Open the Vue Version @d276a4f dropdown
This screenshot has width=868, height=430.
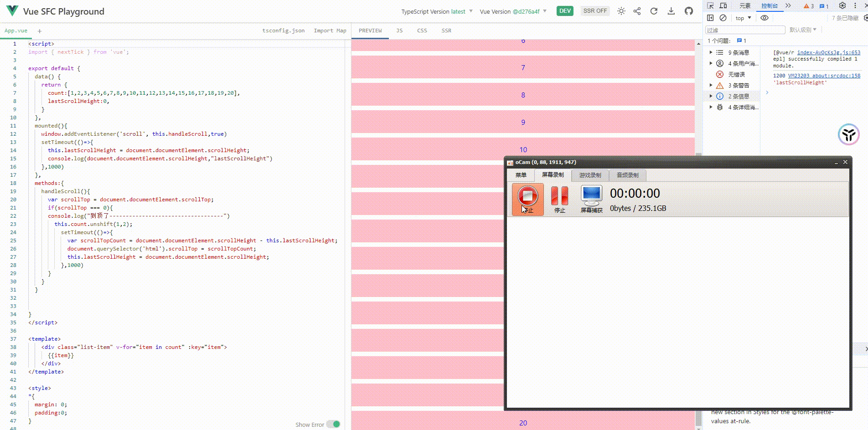[x=513, y=11]
